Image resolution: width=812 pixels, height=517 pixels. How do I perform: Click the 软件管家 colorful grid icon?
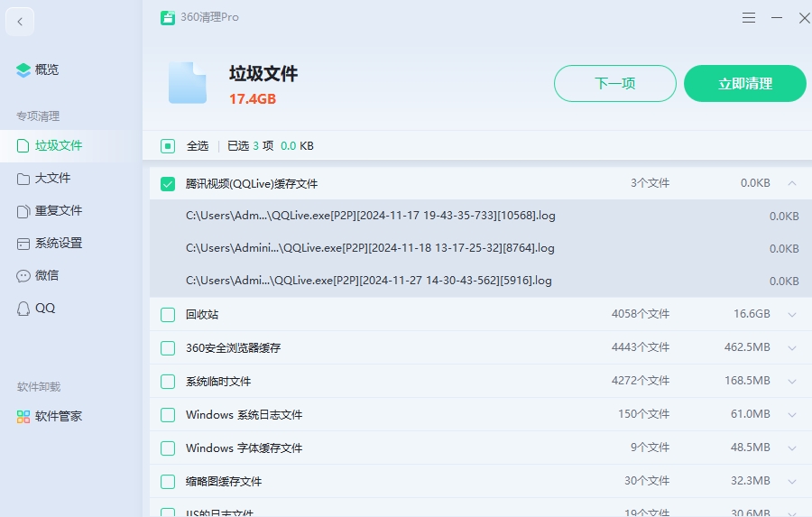[x=23, y=417]
